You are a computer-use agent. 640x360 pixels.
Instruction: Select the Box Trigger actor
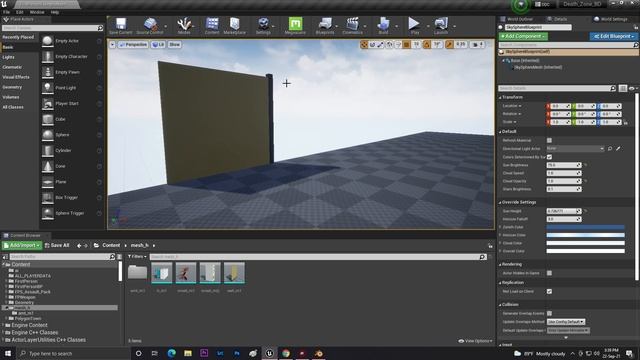[66, 198]
